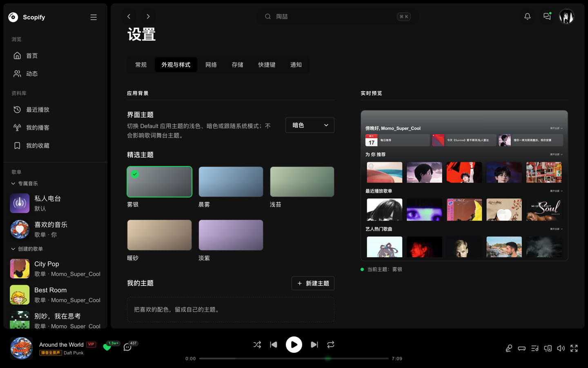Go back with the left arrow
Viewport: 588px width, 368px height.
(129, 16)
